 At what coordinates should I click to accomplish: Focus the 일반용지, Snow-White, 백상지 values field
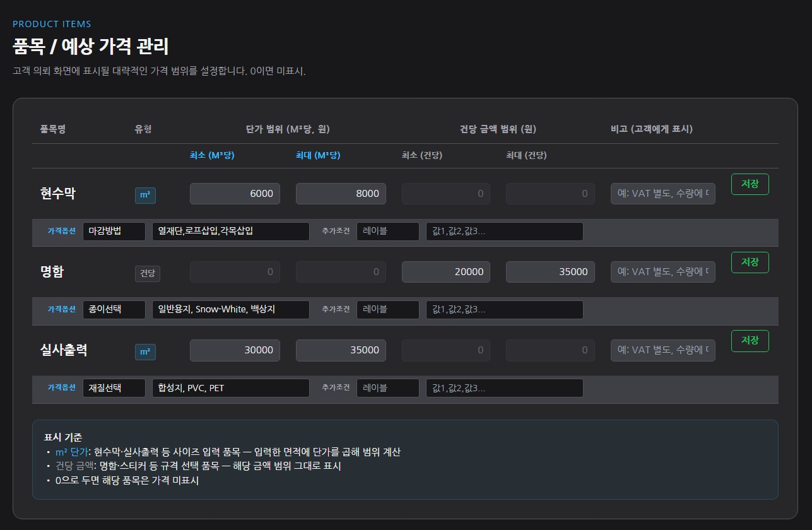(230, 310)
